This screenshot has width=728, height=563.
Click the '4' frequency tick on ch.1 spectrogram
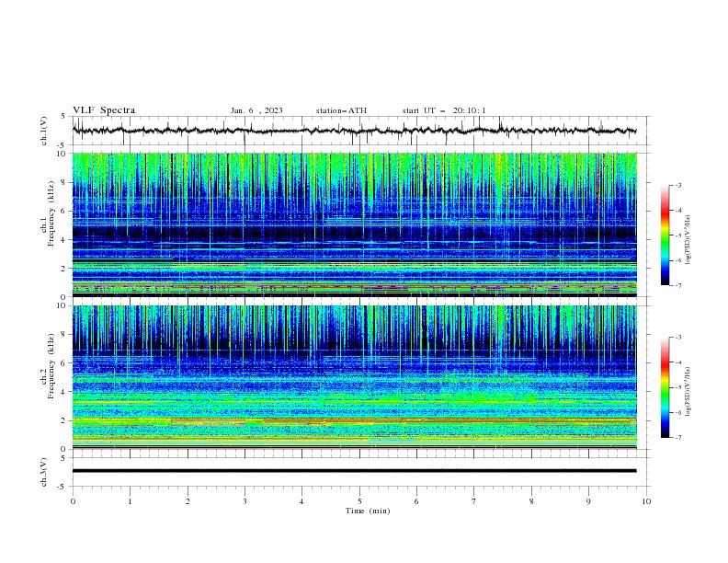[x=65, y=240]
